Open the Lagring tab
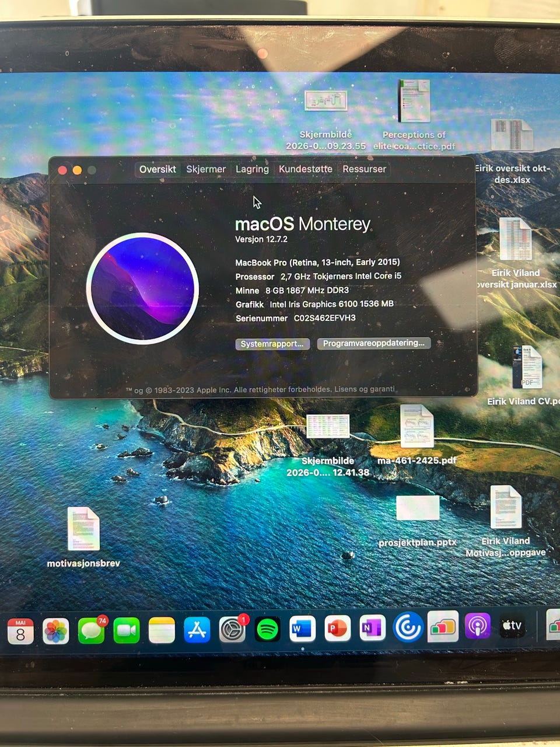Screen dimensions: 560x747 point(252,169)
